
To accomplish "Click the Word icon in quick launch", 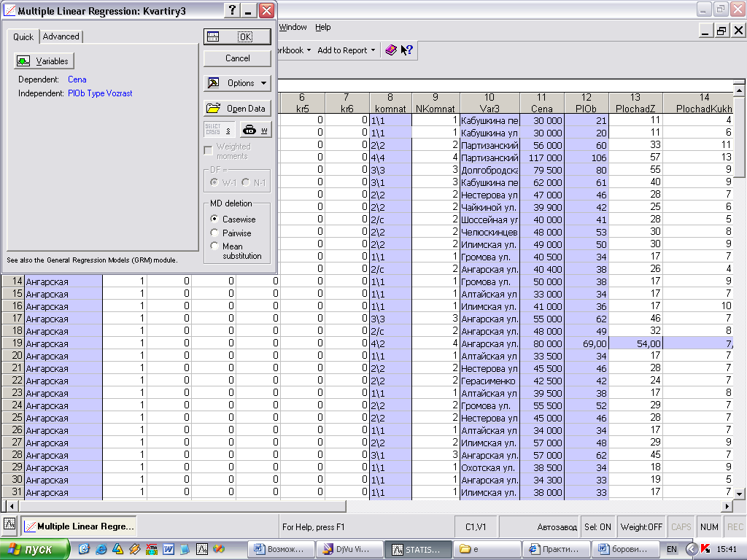I will pos(168,548).
